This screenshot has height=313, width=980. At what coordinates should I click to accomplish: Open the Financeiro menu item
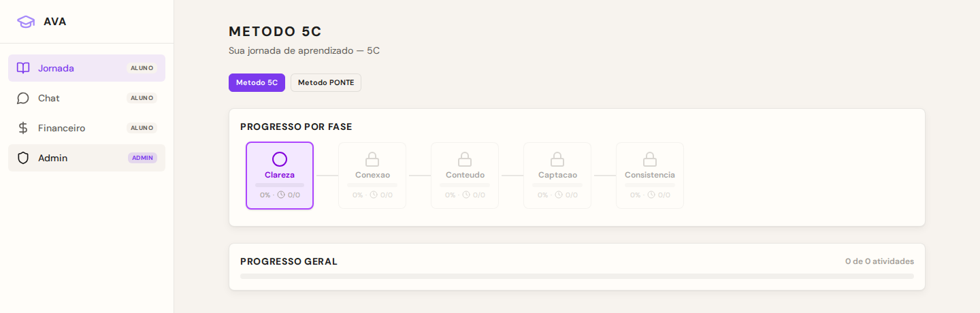86,128
